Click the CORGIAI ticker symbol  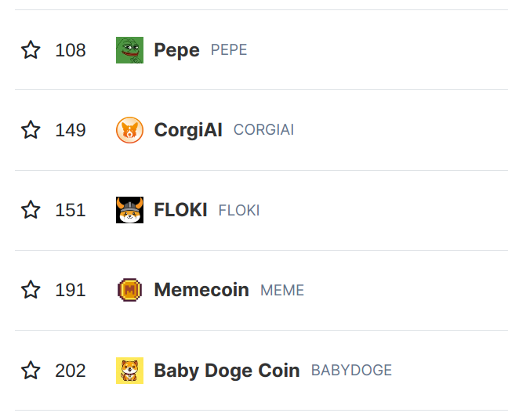pos(263,130)
